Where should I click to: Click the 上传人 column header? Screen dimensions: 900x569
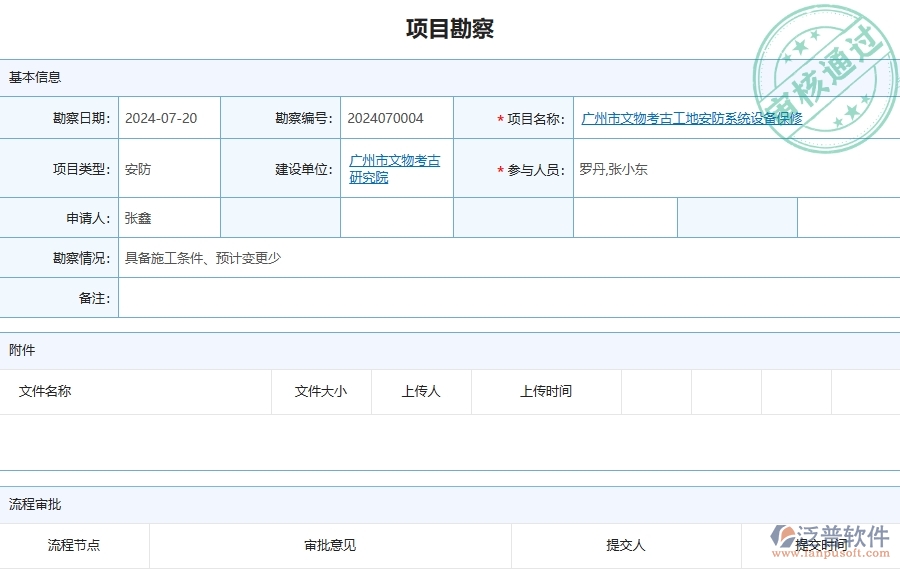[x=421, y=391]
